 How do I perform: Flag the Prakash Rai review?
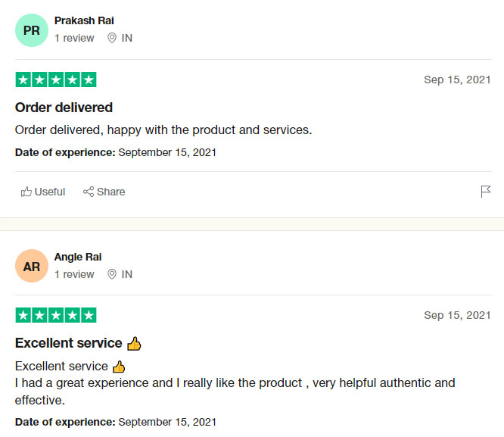486,192
